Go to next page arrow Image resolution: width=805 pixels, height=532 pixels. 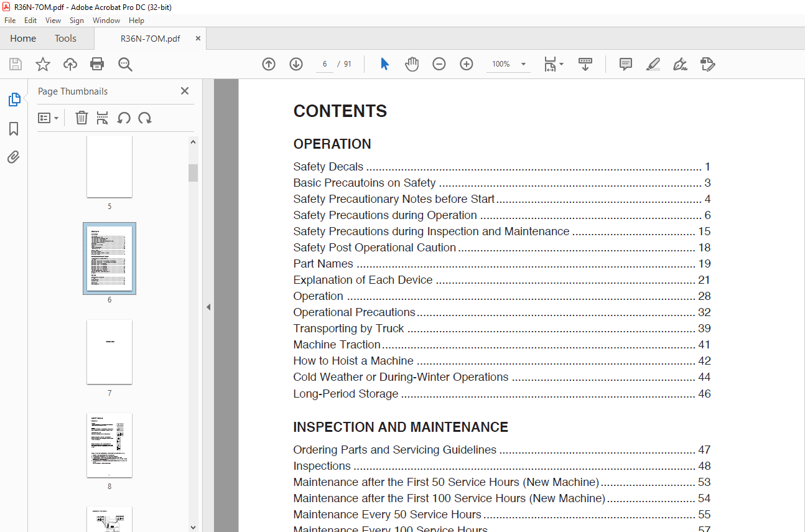[296, 64]
